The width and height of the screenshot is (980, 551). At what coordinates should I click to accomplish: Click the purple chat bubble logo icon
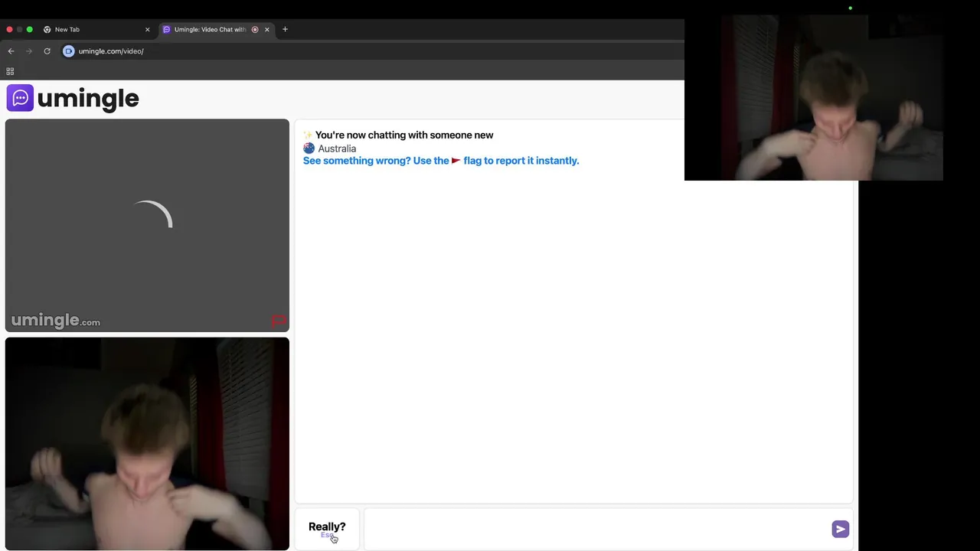[x=20, y=98]
